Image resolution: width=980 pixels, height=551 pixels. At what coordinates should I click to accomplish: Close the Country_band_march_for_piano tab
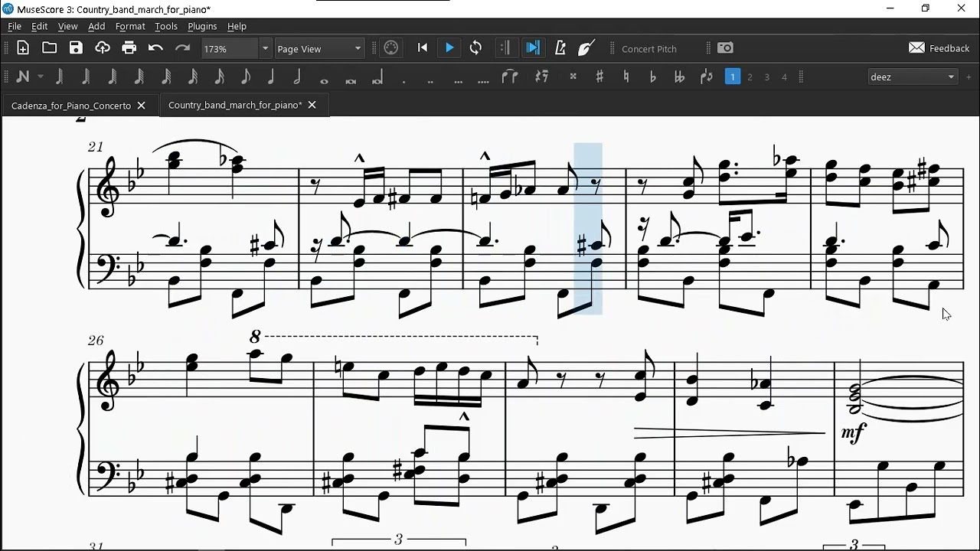[312, 105]
